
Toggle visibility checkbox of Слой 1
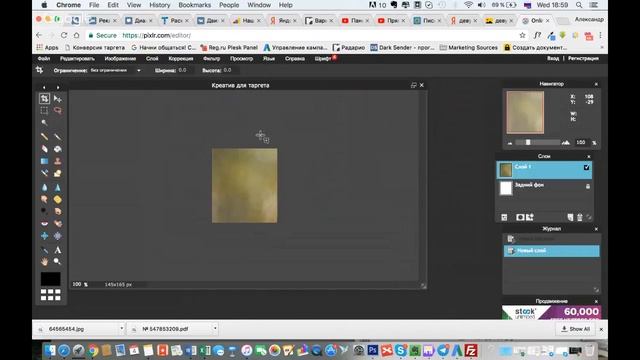(587, 167)
